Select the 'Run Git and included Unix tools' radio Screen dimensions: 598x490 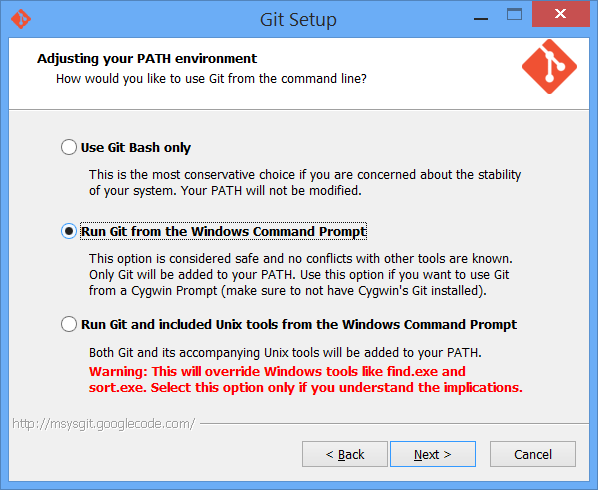coord(69,325)
